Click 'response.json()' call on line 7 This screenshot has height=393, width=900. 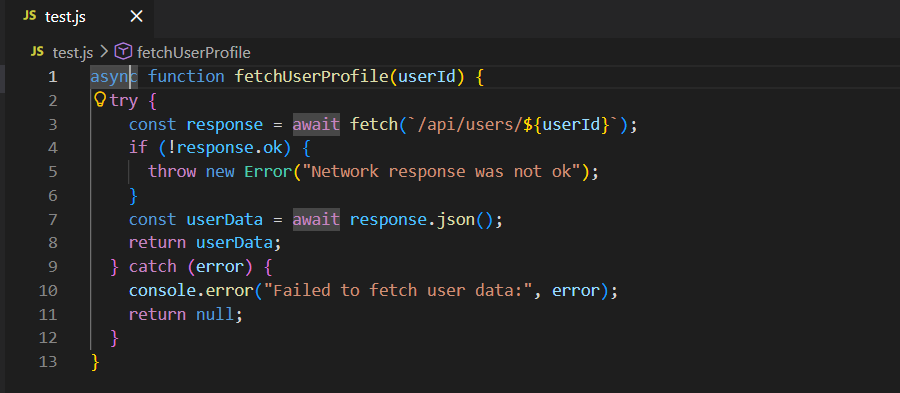(422, 220)
